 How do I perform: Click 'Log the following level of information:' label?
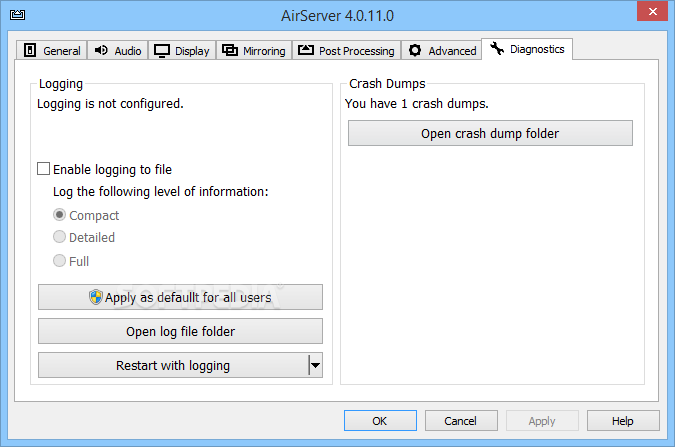pyautogui.click(x=161, y=192)
